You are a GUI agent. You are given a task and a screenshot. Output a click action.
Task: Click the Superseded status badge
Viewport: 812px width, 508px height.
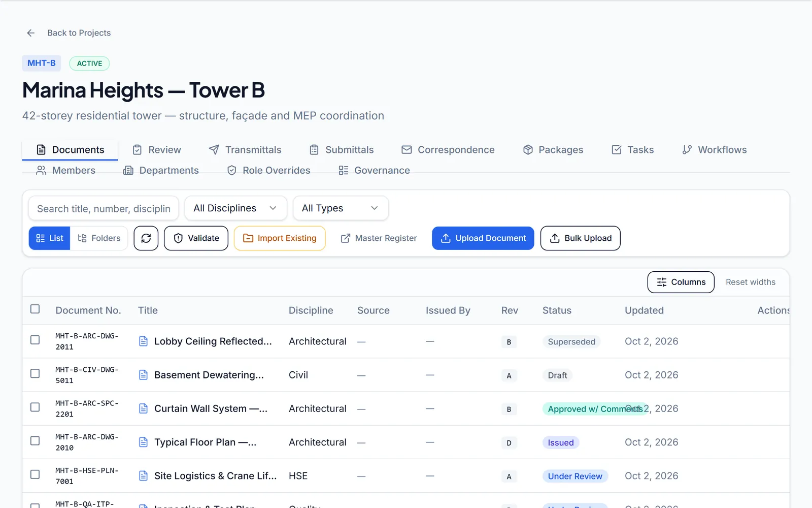click(x=571, y=342)
